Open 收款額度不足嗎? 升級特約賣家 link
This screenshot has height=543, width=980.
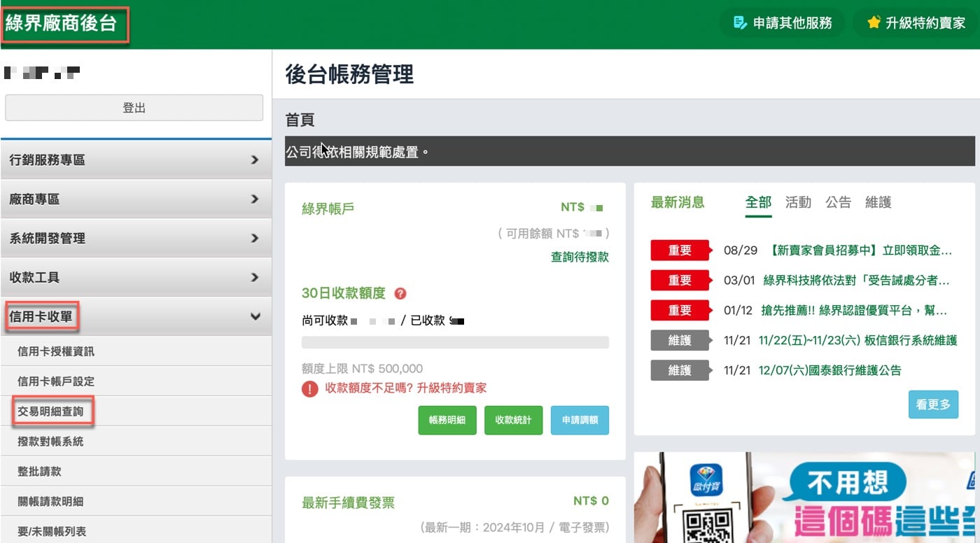(x=406, y=388)
